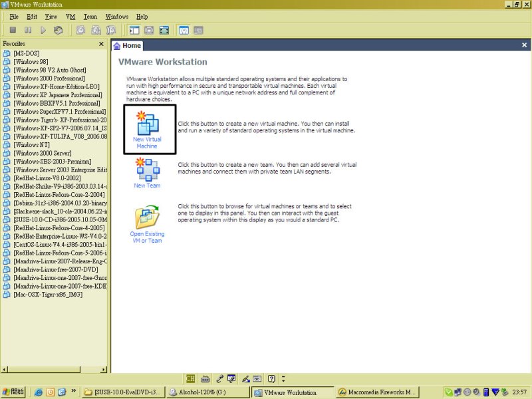This screenshot has height=399, width=532.
Task: Open the View menu
Action: pyautogui.click(x=51, y=17)
